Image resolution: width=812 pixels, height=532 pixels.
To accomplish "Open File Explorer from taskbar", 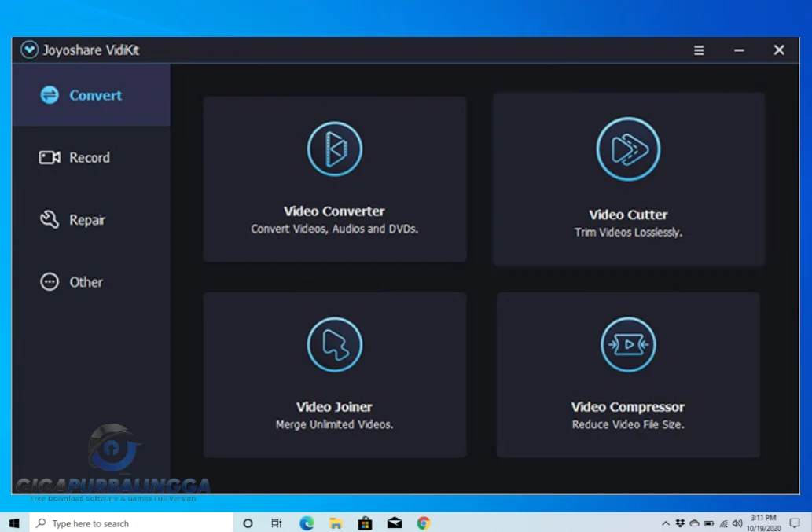I will pos(336,523).
